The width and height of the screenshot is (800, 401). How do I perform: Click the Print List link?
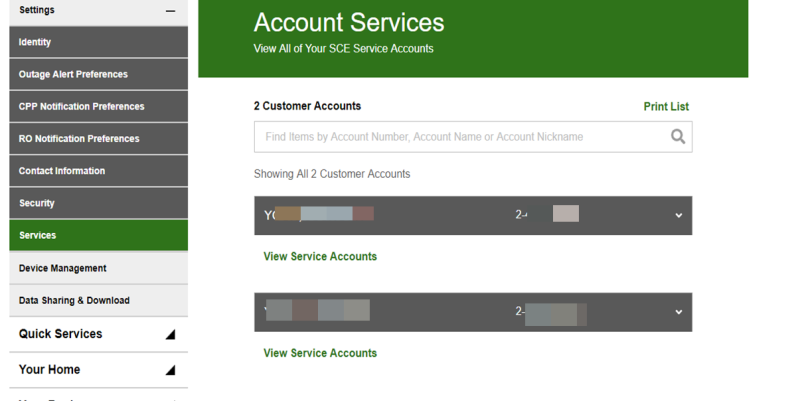click(x=666, y=107)
